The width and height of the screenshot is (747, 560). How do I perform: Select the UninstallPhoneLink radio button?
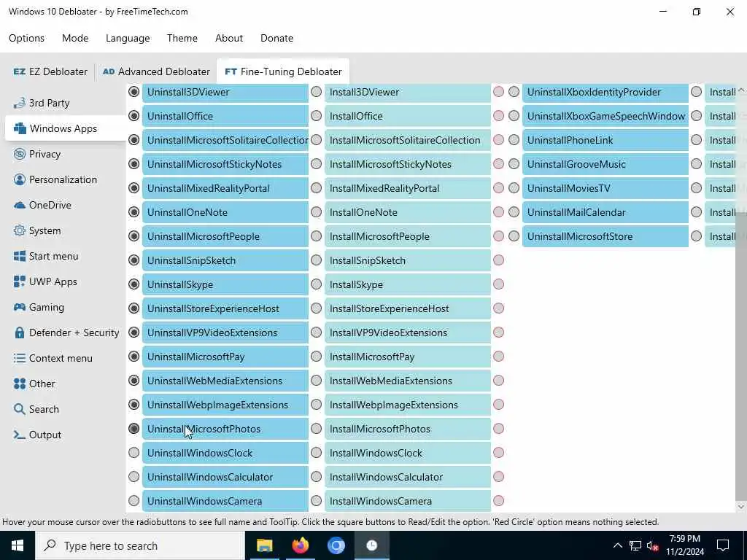(514, 140)
